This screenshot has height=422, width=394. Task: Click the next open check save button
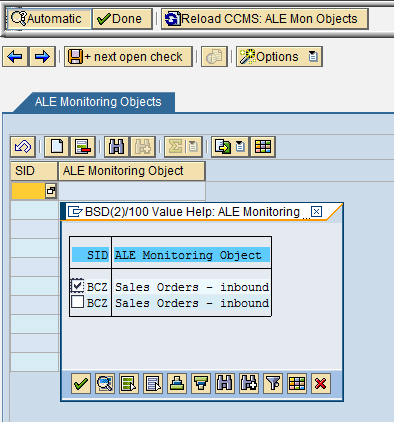tap(128, 57)
